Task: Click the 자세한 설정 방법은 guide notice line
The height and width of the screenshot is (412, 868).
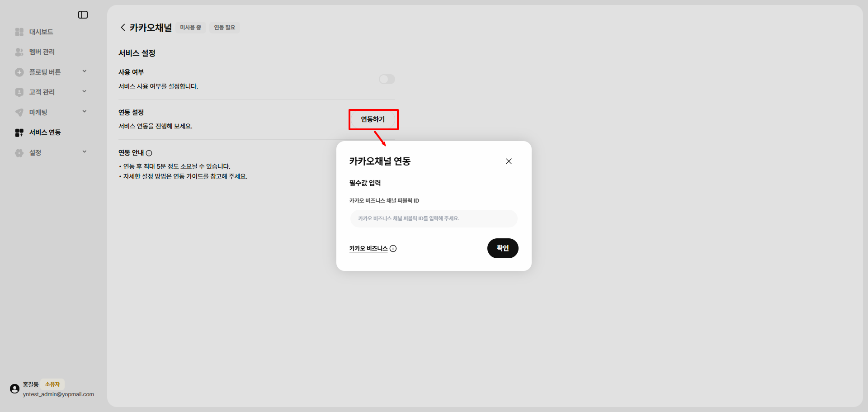Action: click(185, 176)
